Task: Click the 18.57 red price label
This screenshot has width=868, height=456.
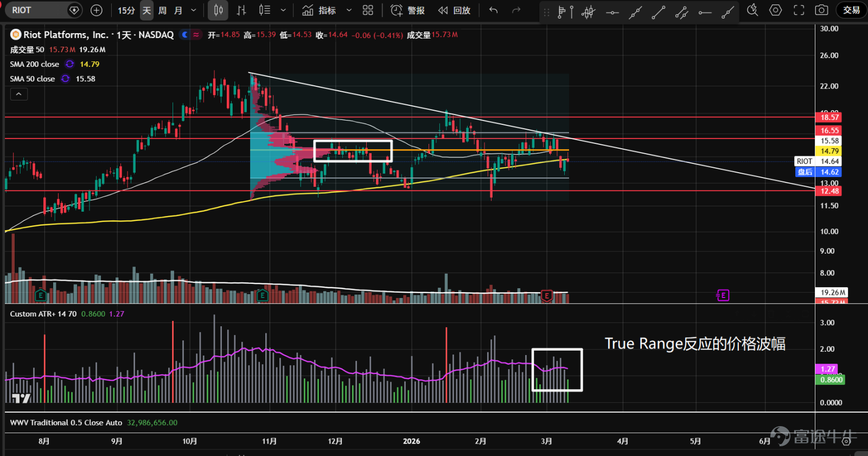Action: click(x=829, y=117)
